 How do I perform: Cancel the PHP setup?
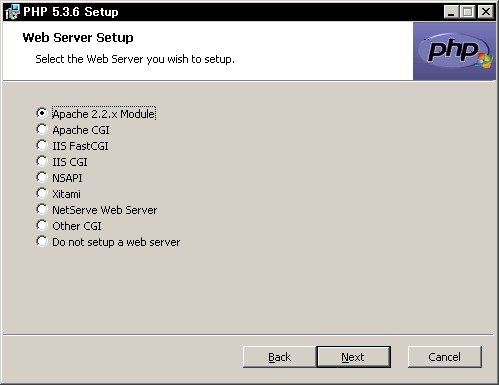pos(445,357)
